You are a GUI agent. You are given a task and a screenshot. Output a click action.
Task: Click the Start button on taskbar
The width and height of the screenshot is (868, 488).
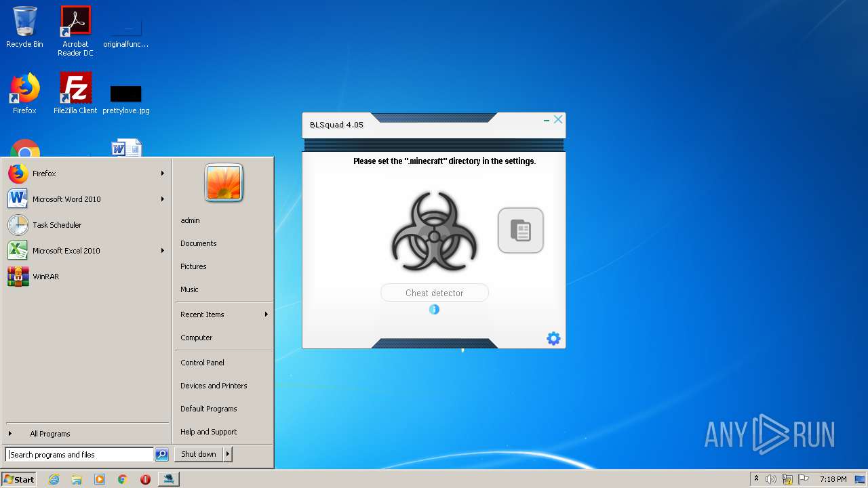tap(19, 479)
